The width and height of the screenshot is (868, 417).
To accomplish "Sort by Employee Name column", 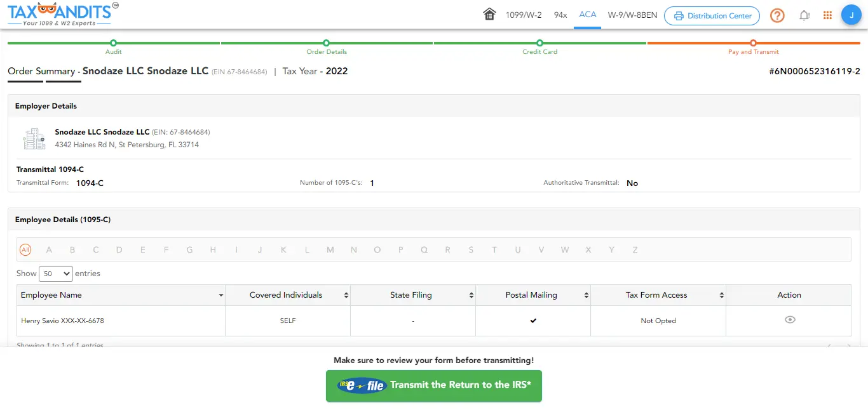I will [x=121, y=295].
